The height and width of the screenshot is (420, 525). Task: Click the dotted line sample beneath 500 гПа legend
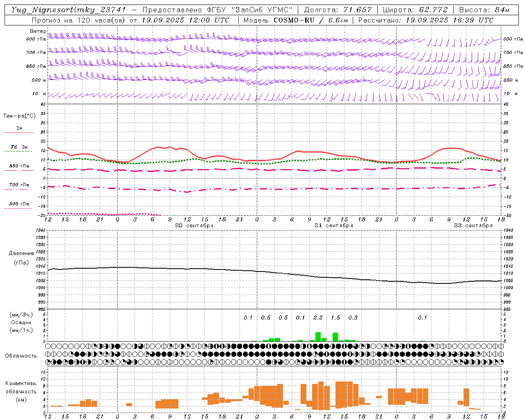coord(18,209)
